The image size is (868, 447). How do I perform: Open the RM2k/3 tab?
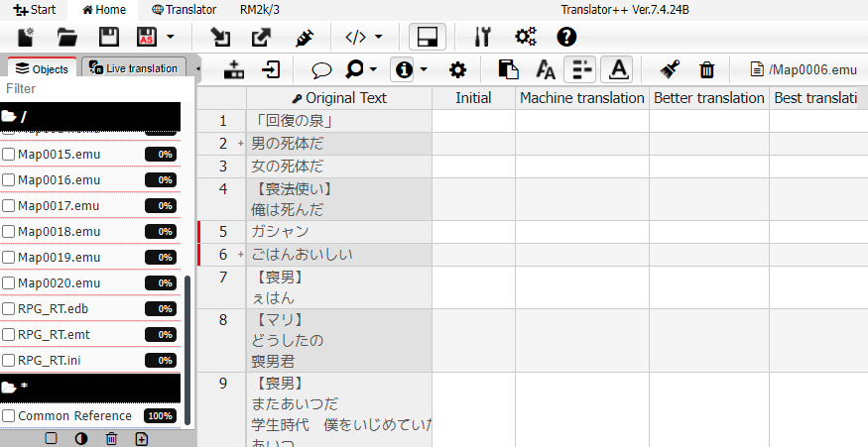pos(260,9)
